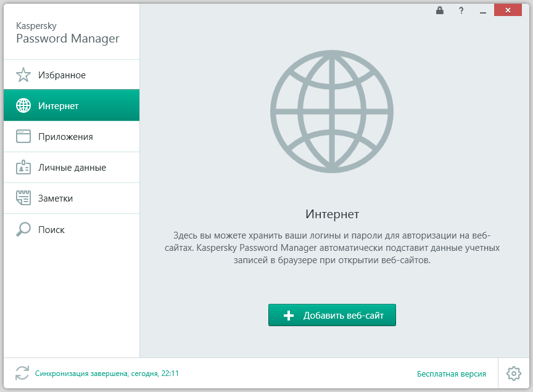Open settings with the gear icon

pyautogui.click(x=513, y=373)
